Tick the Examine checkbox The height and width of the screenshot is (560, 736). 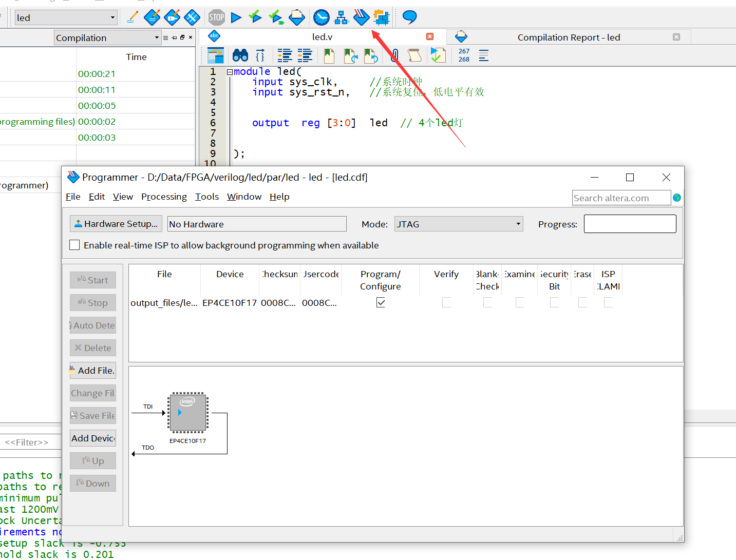point(520,302)
